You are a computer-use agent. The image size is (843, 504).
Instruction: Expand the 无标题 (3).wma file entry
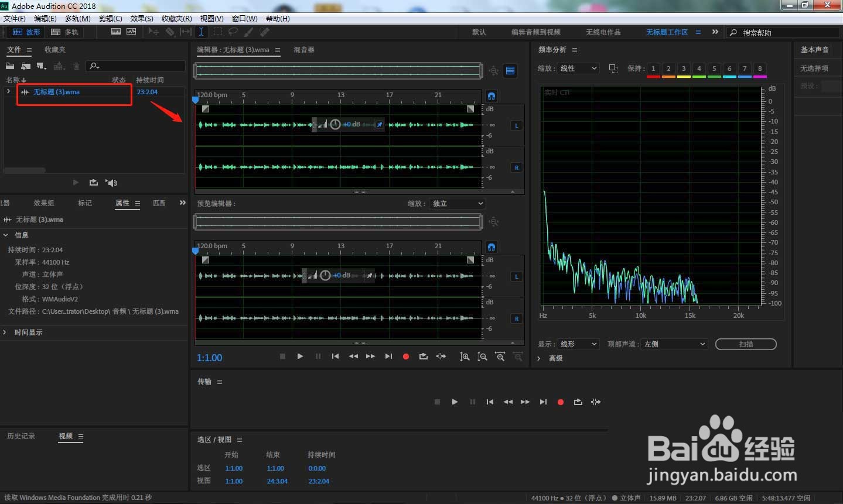[x=8, y=91]
